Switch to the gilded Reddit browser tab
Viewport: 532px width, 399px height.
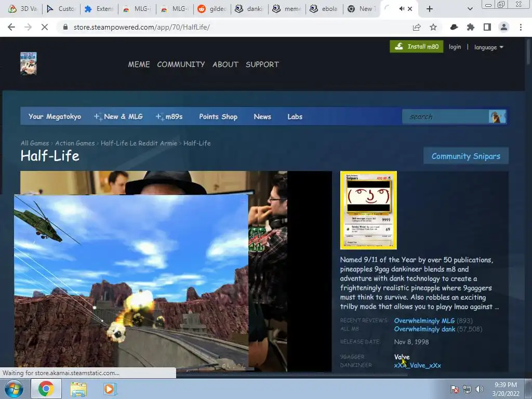pos(212,9)
